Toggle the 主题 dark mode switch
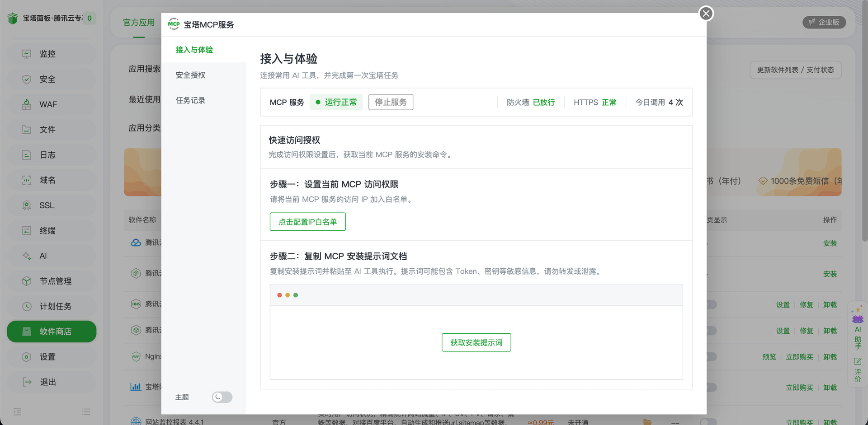The image size is (868, 425). pyautogui.click(x=222, y=397)
